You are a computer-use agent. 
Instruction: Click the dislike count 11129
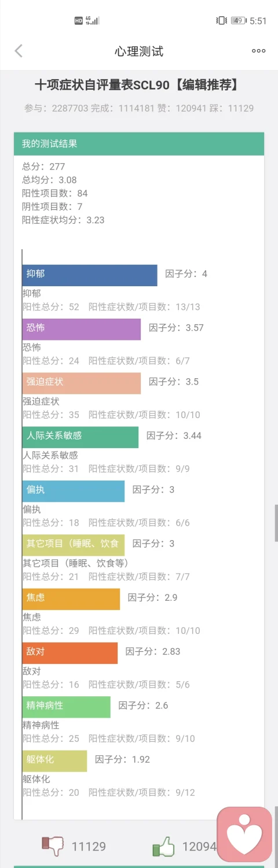(89, 847)
